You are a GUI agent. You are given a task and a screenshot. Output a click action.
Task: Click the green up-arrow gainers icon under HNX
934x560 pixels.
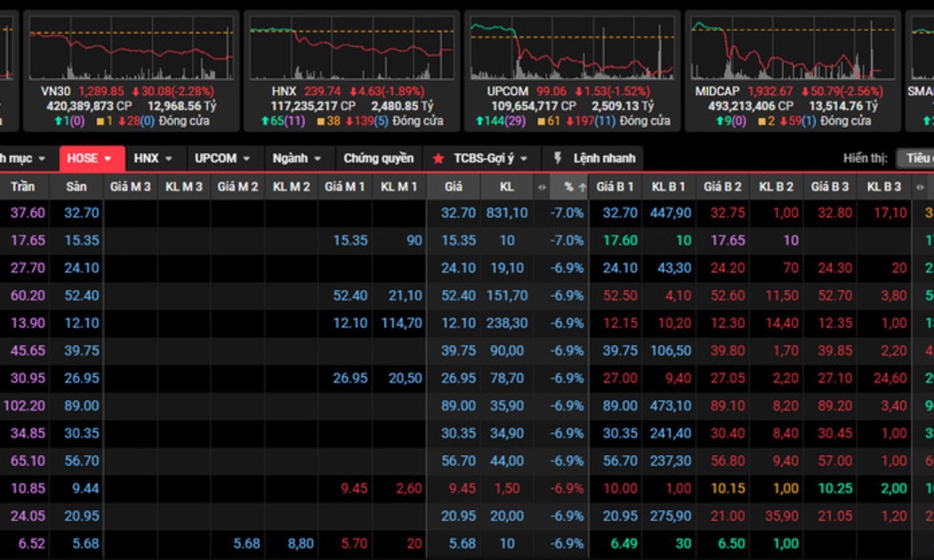point(265,121)
